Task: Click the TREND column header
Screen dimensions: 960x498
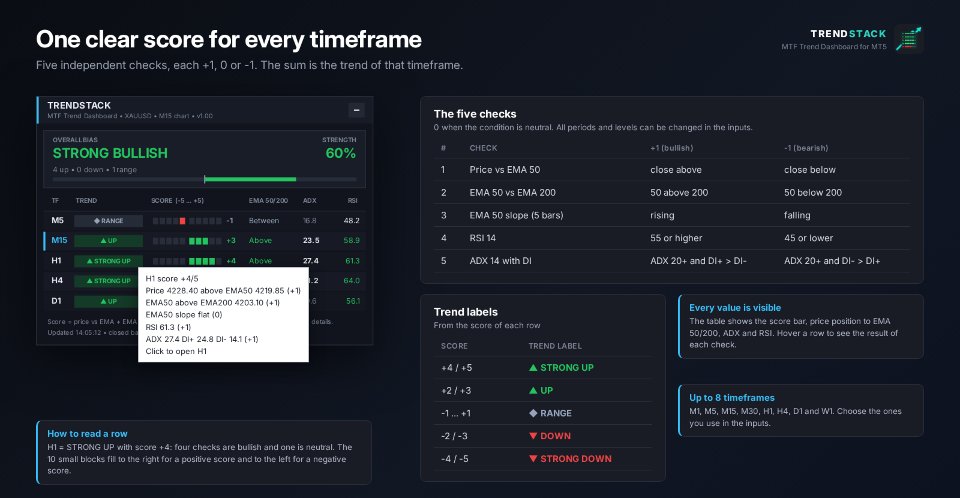Action: [86, 201]
